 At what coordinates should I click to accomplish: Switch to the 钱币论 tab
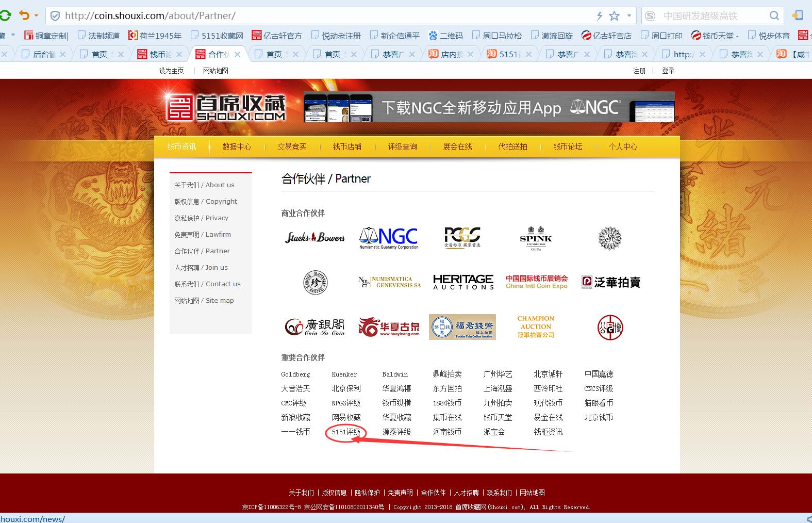160,54
